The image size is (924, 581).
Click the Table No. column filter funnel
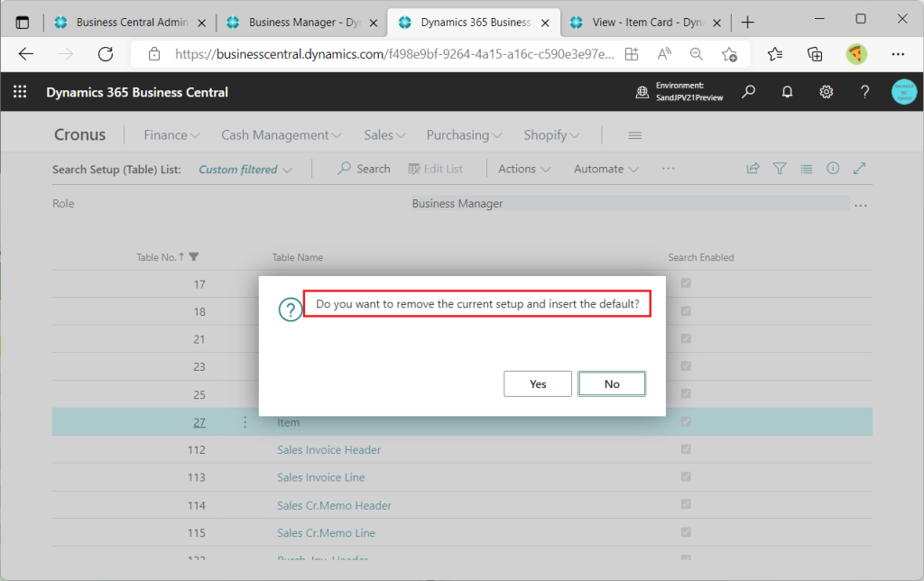click(x=194, y=257)
